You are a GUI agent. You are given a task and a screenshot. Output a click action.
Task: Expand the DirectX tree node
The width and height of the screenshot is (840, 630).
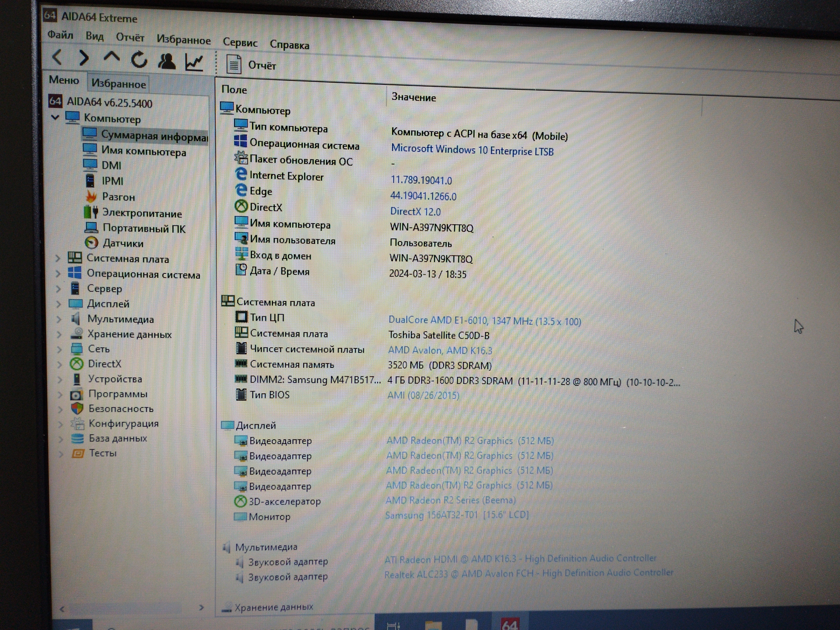click(x=60, y=364)
